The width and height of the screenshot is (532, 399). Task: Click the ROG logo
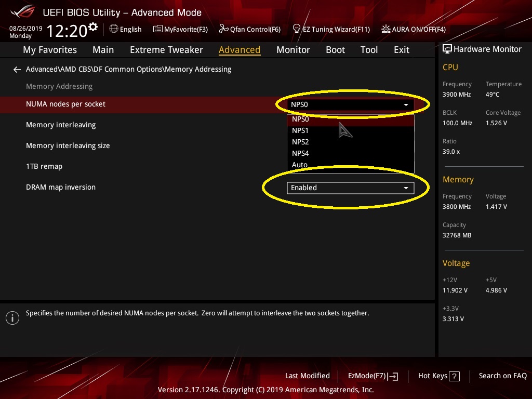[x=22, y=12]
